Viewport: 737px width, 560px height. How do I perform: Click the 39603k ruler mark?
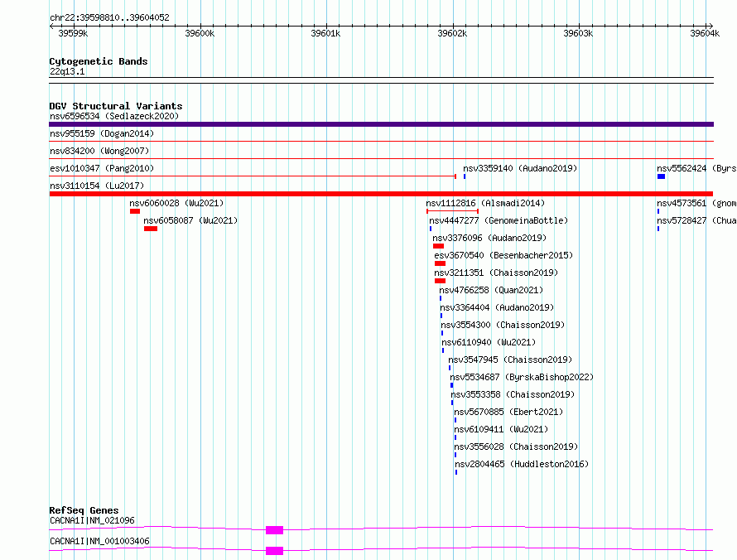tap(578, 33)
